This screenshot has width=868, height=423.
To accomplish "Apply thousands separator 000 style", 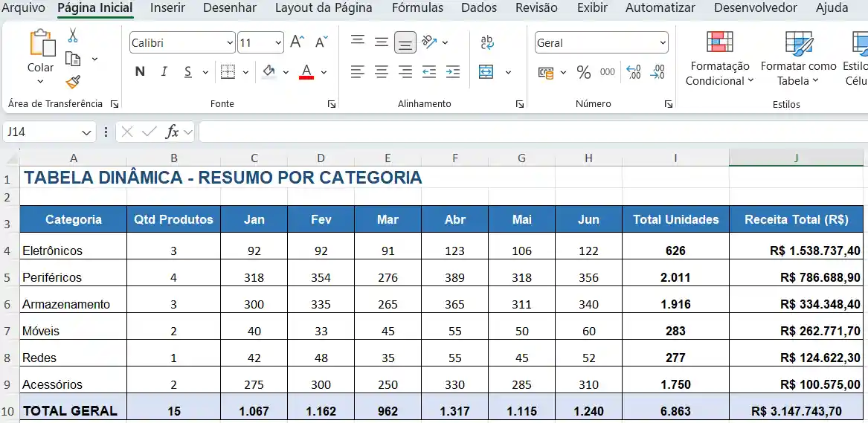I will coord(607,72).
